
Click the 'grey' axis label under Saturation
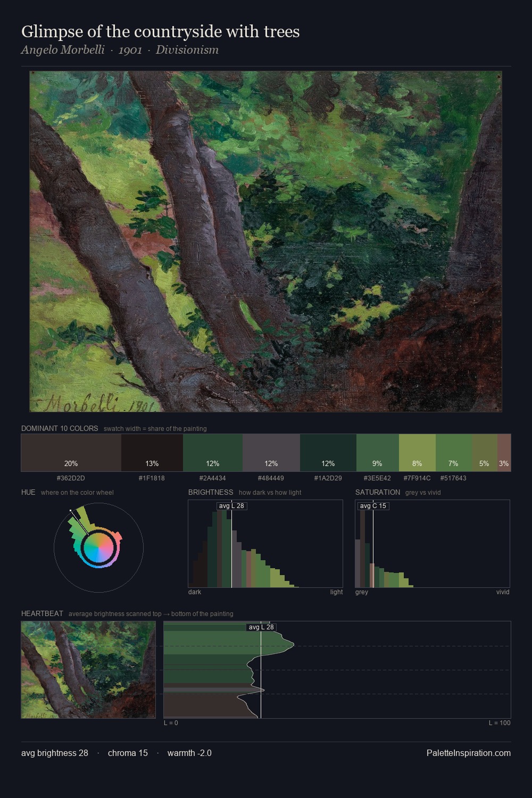pos(362,592)
